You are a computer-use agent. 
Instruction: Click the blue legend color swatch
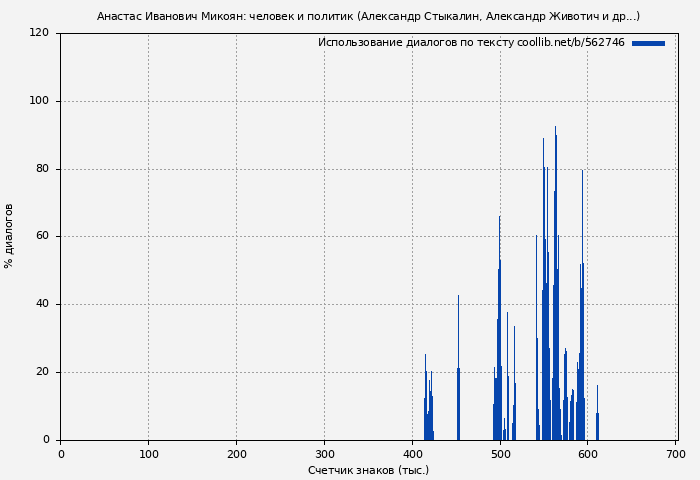coord(648,43)
